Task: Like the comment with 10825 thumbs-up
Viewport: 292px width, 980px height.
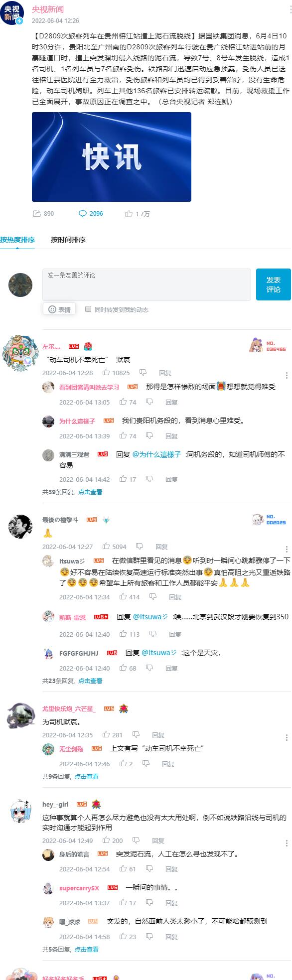Action: [x=106, y=372]
